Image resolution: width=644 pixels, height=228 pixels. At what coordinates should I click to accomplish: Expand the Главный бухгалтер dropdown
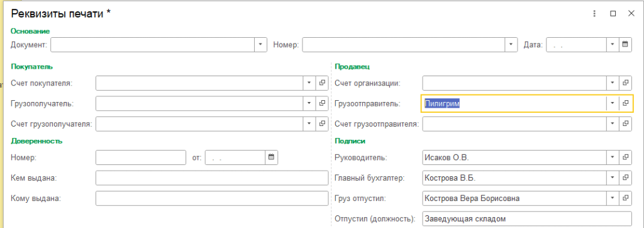point(613,178)
